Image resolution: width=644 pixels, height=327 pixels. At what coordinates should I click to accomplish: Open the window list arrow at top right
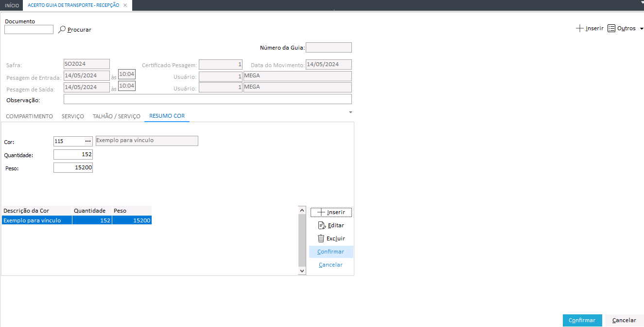tap(641, 2)
